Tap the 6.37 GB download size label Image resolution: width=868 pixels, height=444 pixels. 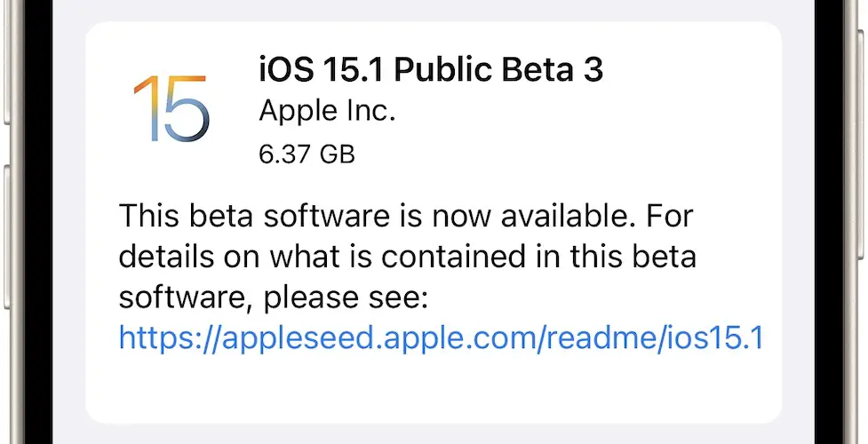click(x=307, y=155)
